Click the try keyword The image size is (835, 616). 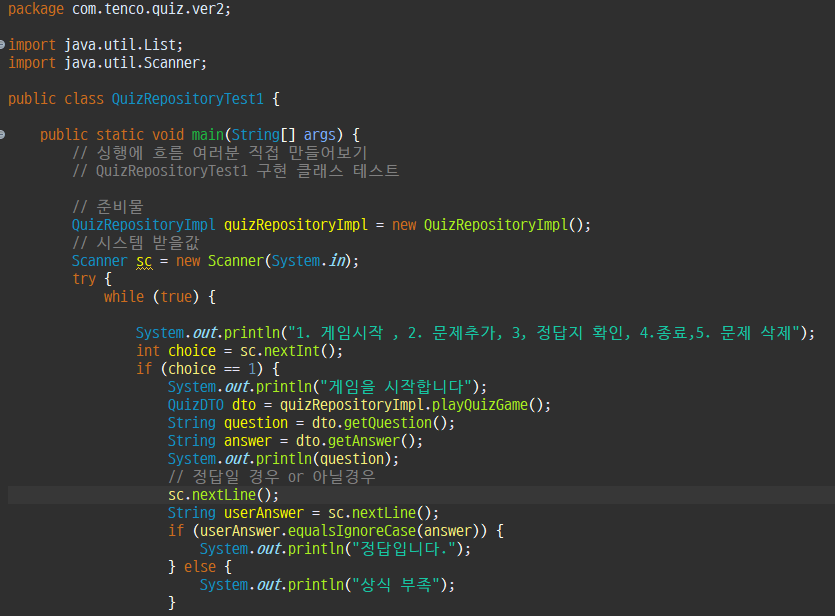click(x=84, y=279)
